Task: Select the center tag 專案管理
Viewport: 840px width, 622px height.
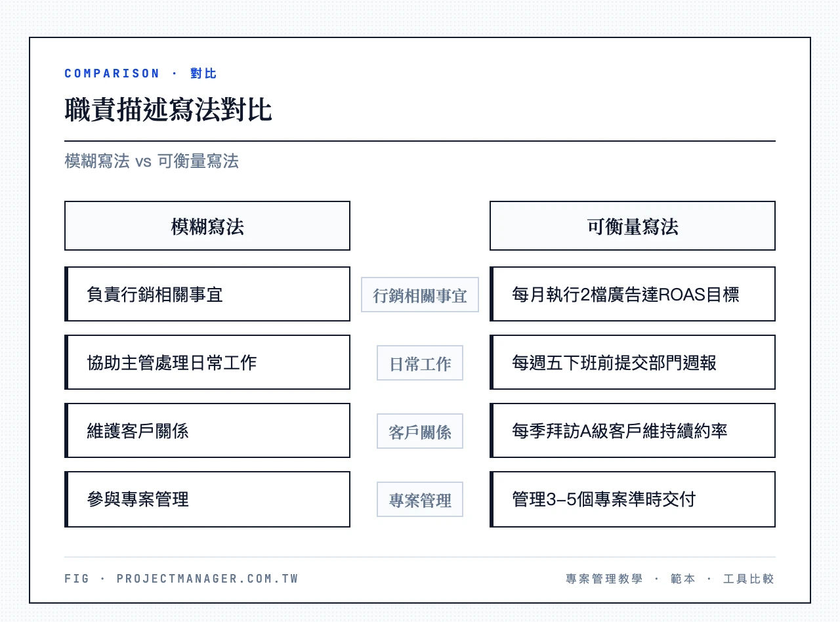Action: click(420, 499)
